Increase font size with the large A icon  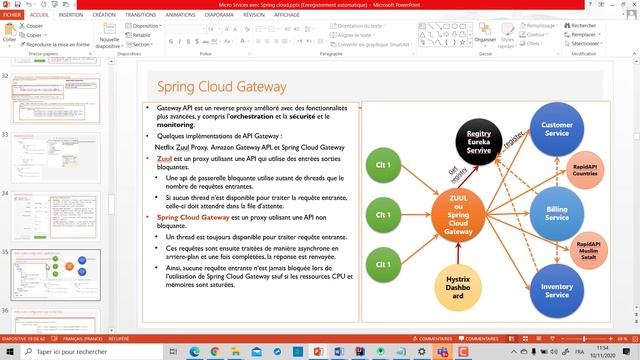(x=227, y=29)
